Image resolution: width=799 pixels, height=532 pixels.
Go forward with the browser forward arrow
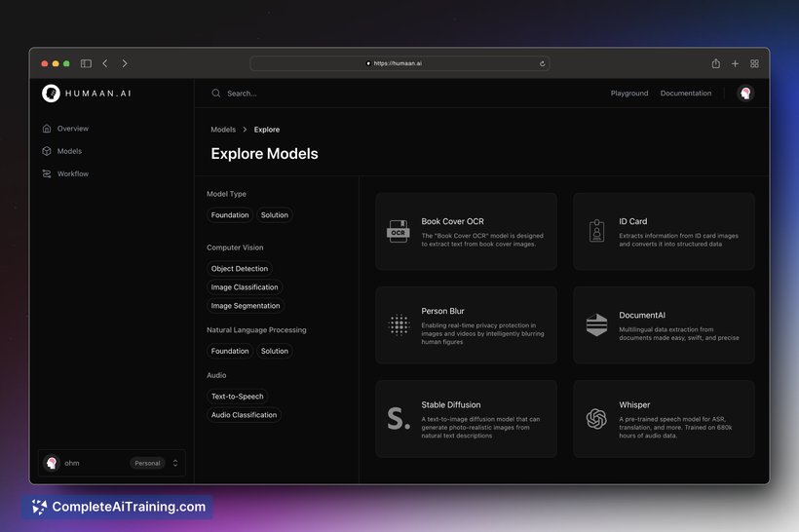[x=125, y=63]
